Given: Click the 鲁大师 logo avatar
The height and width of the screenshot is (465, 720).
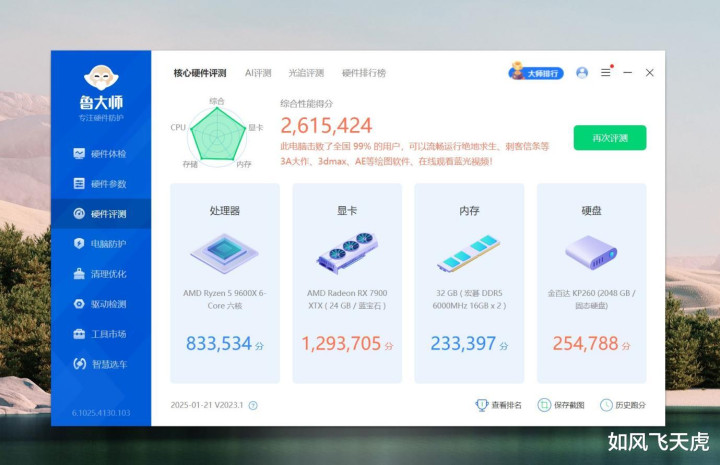Looking at the screenshot, I should [101, 77].
